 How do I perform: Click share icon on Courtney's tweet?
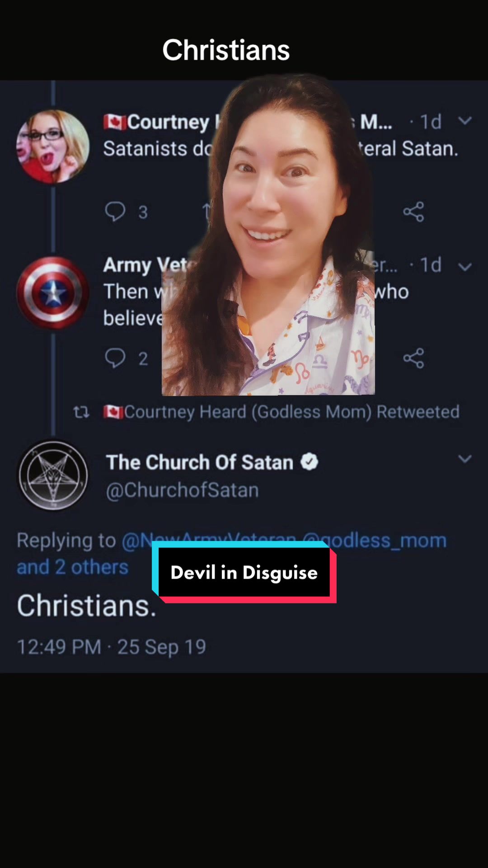(x=413, y=212)
